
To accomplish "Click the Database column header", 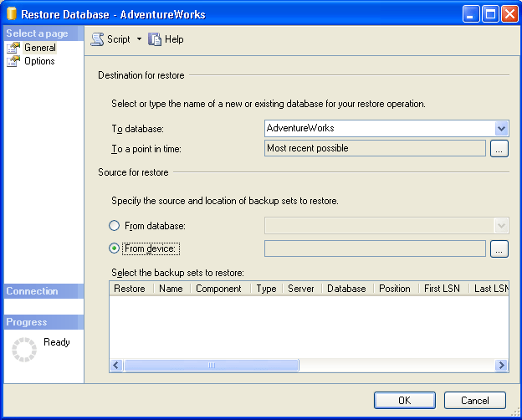I will (x=346, y=289).
